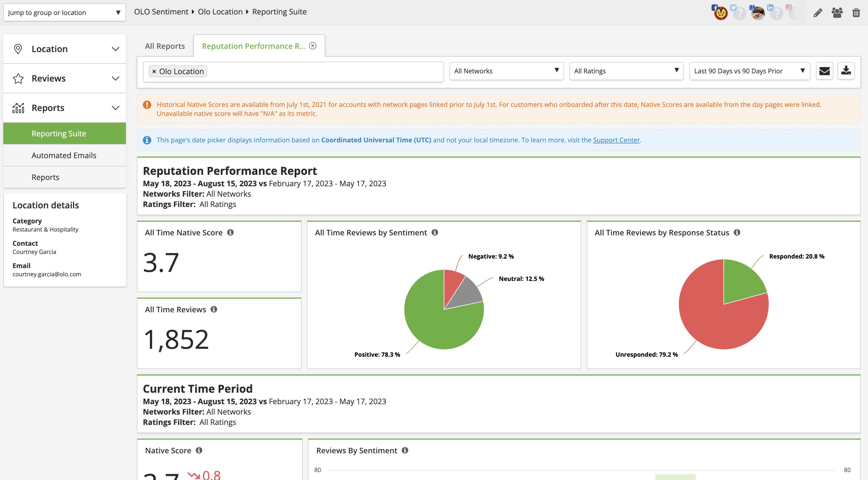The height and width of the screenshot is (480, 868).
Task: Open the users group icon
Action: (x=837, y=13)
